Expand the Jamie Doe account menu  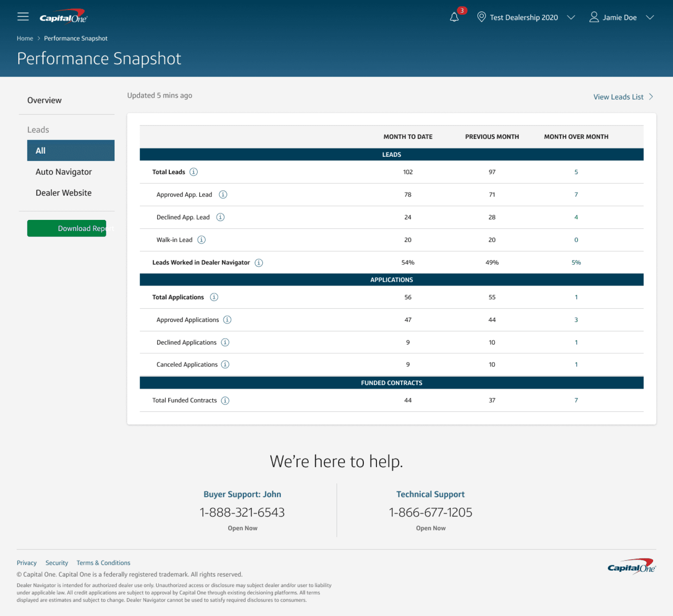point(650,17)
